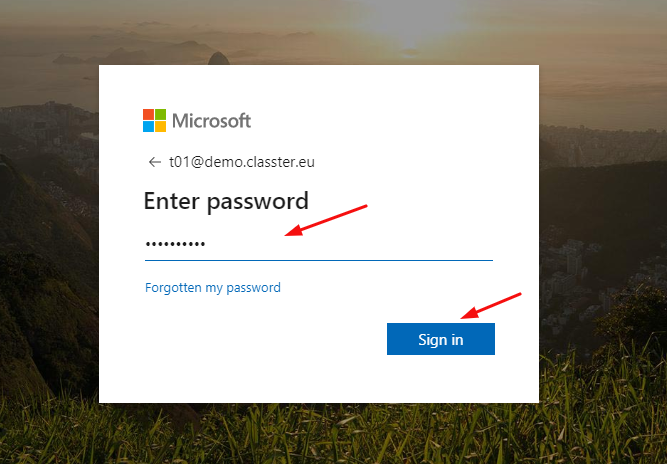The image size is (667, 464).
Task: Click the red square of the Microsoft logo
Action: [x=148, y=114]
